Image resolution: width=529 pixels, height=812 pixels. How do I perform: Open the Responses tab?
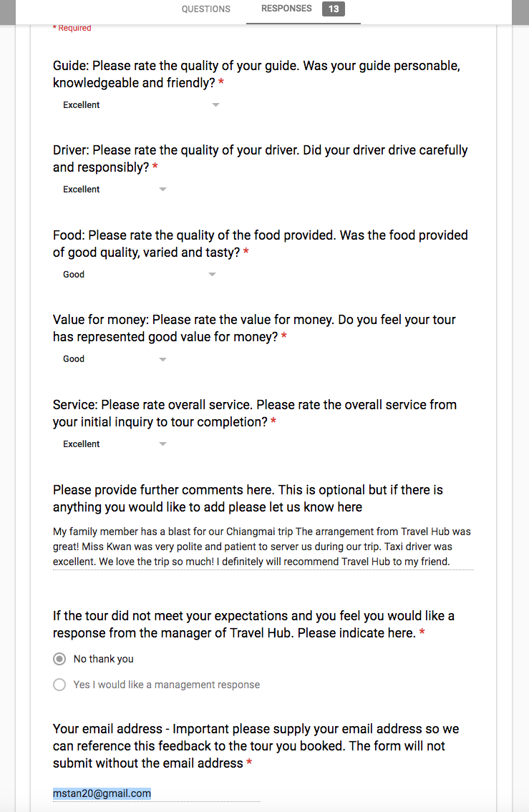pyautogui.click(x=286, y=9)
